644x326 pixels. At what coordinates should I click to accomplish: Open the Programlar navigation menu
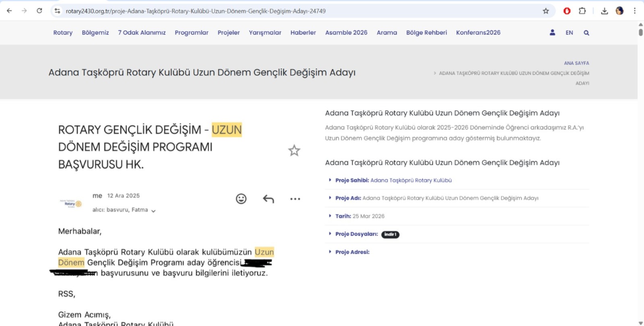pos(192,33)
